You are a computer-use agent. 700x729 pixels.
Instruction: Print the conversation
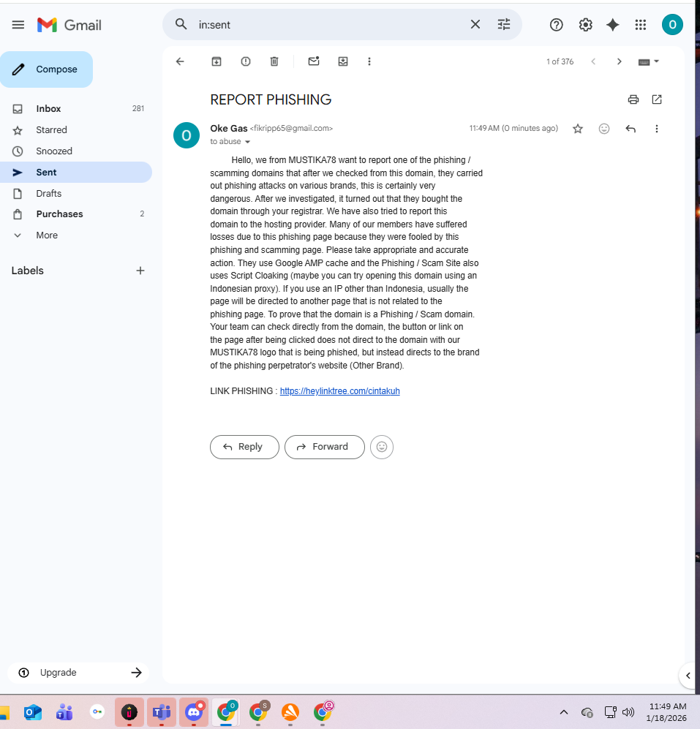tap(633, 99)
